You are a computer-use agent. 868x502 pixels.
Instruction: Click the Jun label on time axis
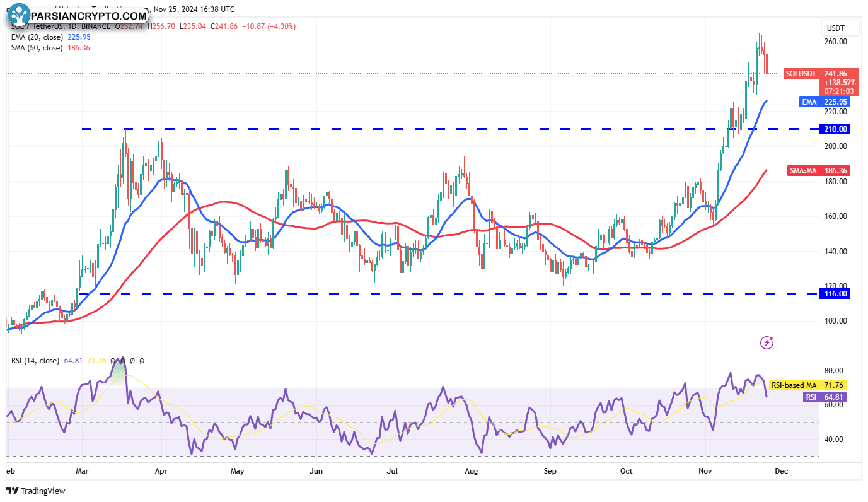tap(316, 471)
